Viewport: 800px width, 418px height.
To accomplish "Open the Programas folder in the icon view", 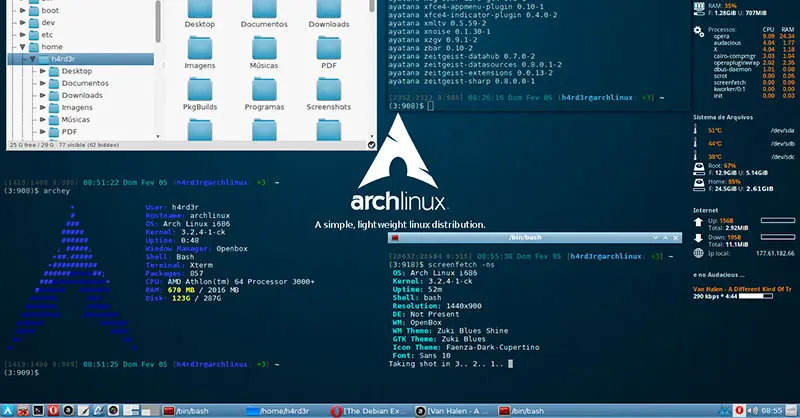I will pyautogui.click(x=264, y=94).
